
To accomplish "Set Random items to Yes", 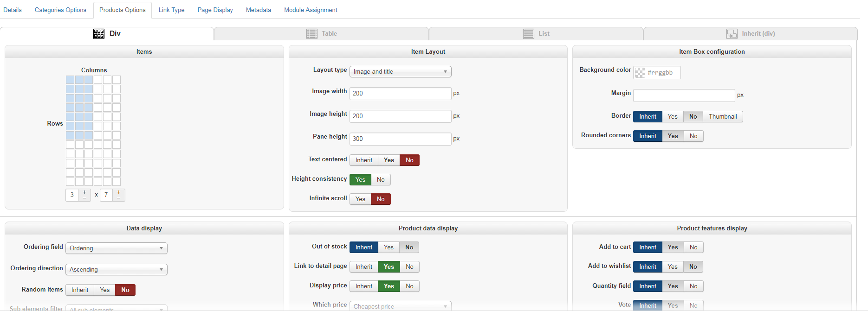I will tap(105, 290).
